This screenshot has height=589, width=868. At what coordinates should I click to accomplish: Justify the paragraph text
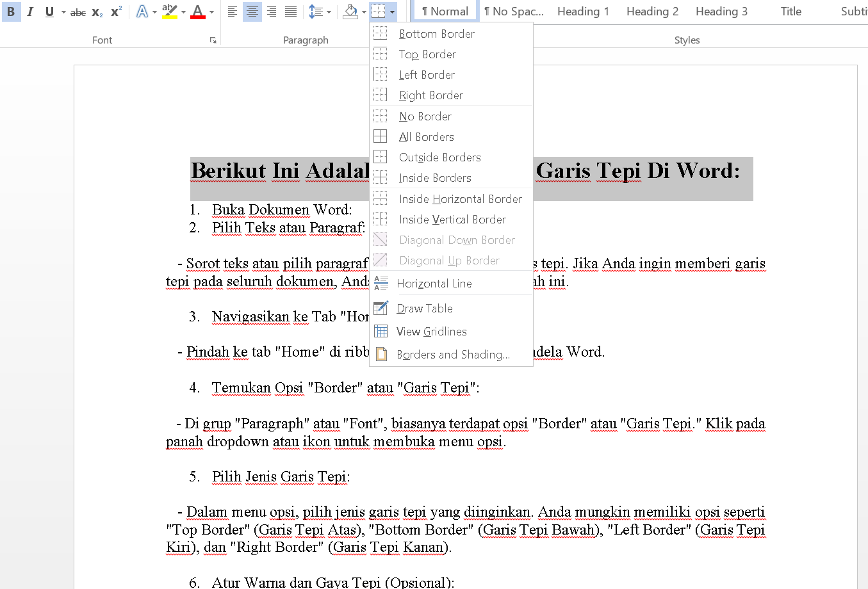pyautogui.click(x=290, y=12)
